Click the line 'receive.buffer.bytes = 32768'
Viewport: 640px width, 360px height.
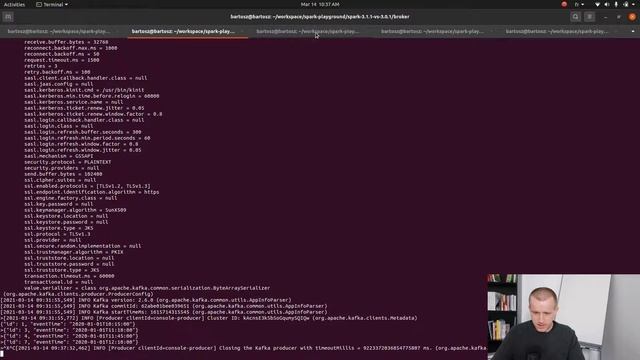coord(66,42)
